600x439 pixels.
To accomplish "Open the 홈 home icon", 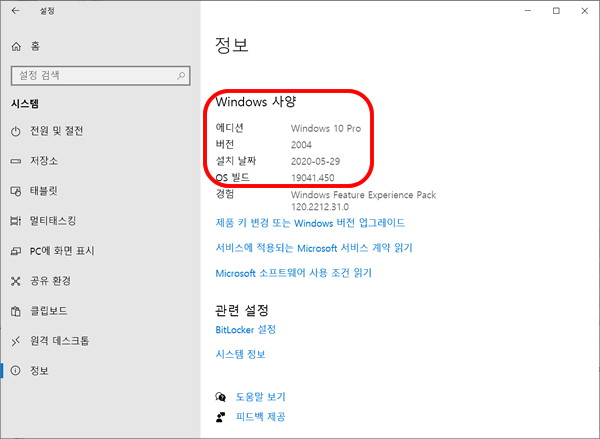I will pyautogui.click(x=16, y=46).
